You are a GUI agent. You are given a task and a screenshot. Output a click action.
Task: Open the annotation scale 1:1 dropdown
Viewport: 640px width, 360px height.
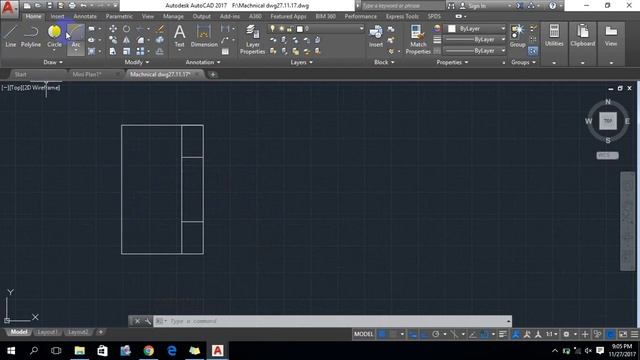tap(552, 334)
